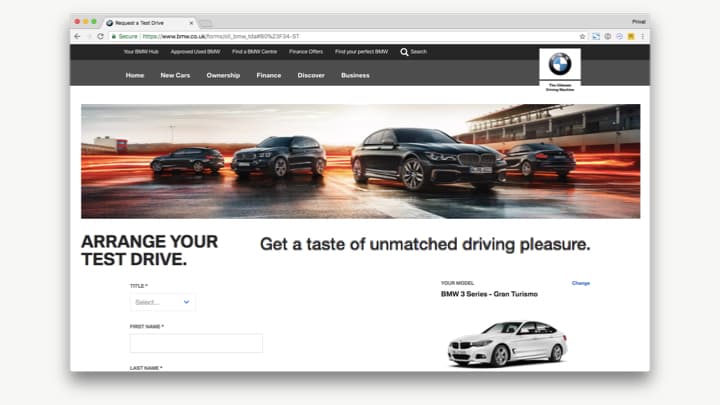
Task: Click the magnifier Search icon
Action: tap(404, 52)
